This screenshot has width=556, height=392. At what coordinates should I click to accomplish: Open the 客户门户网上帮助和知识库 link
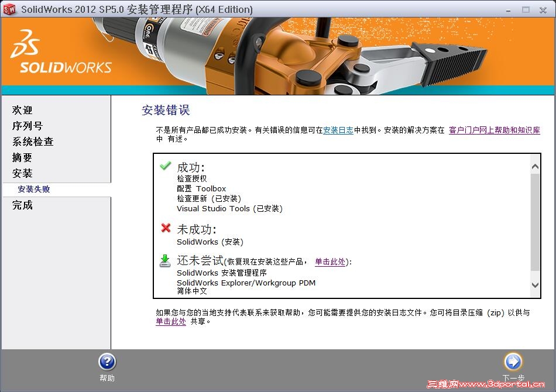click(x=495, y=130)
